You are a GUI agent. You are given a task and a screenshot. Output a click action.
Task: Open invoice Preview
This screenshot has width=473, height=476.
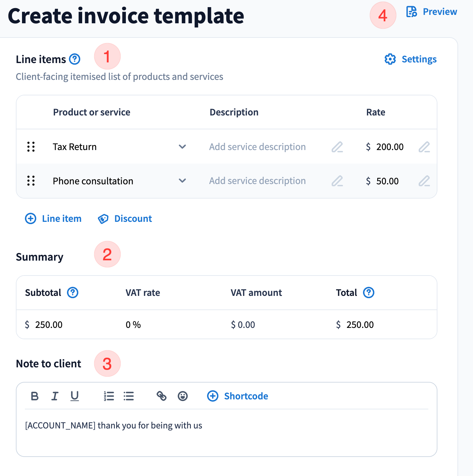[432, 12]
